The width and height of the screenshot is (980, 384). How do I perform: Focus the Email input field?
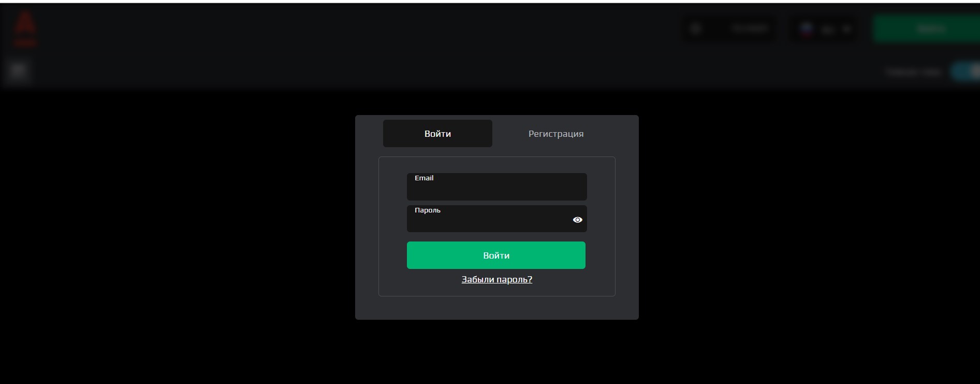[x=496, y=187]
